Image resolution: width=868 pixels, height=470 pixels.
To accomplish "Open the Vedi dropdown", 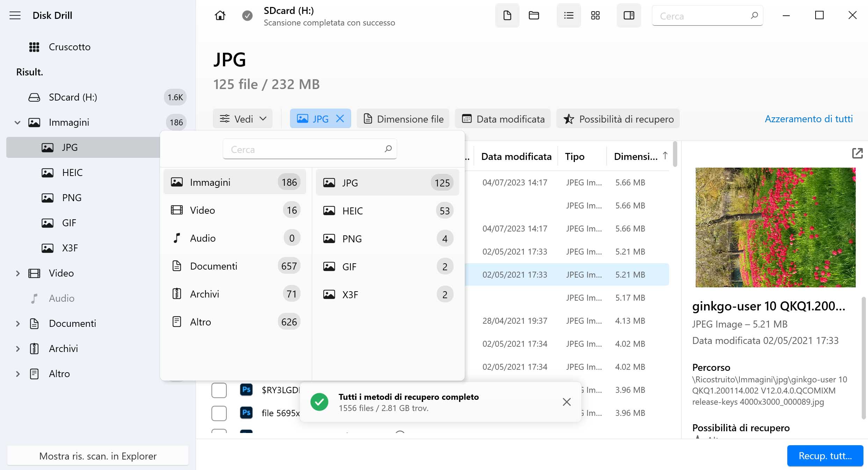I will pos(243,119).
